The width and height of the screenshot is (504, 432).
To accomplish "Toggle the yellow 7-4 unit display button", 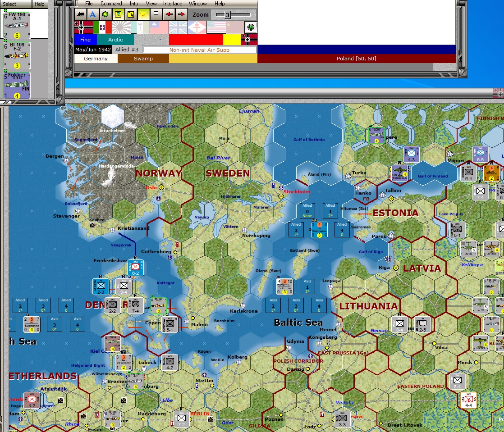I will coord(118,14).
